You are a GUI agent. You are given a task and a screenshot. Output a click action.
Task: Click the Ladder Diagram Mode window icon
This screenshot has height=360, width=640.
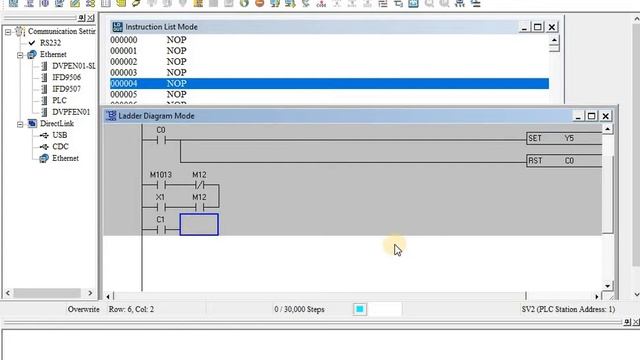[x=111, y=116]
